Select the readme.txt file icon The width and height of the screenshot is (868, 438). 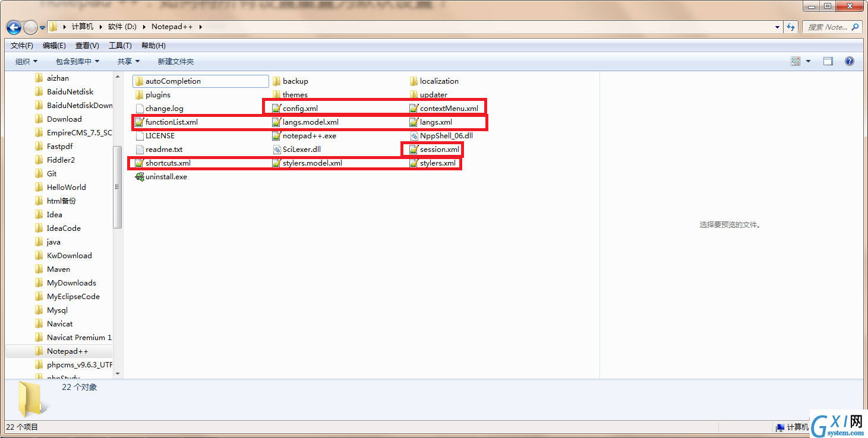pos(139,150)
